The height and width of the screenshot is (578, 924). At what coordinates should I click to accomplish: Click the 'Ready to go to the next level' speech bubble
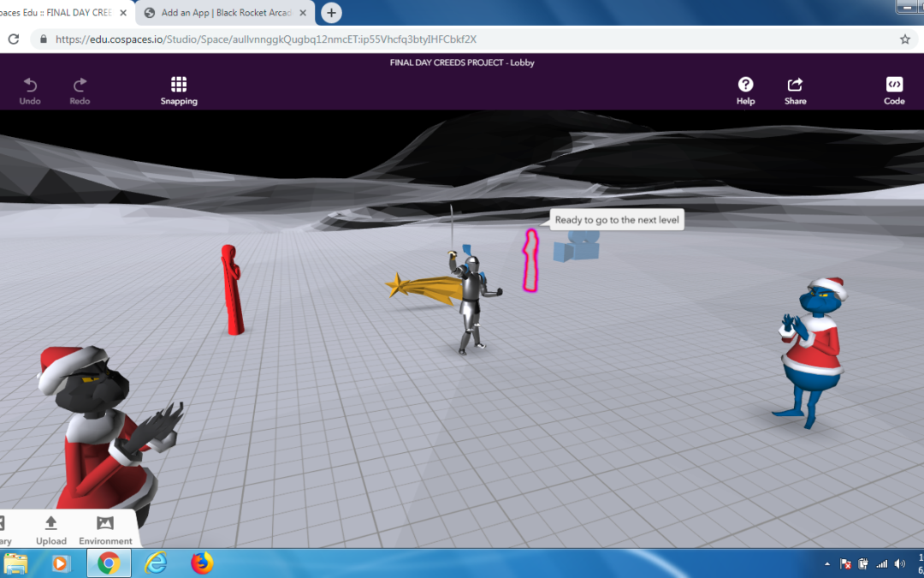pyautogui.click(x=616, y=220)
